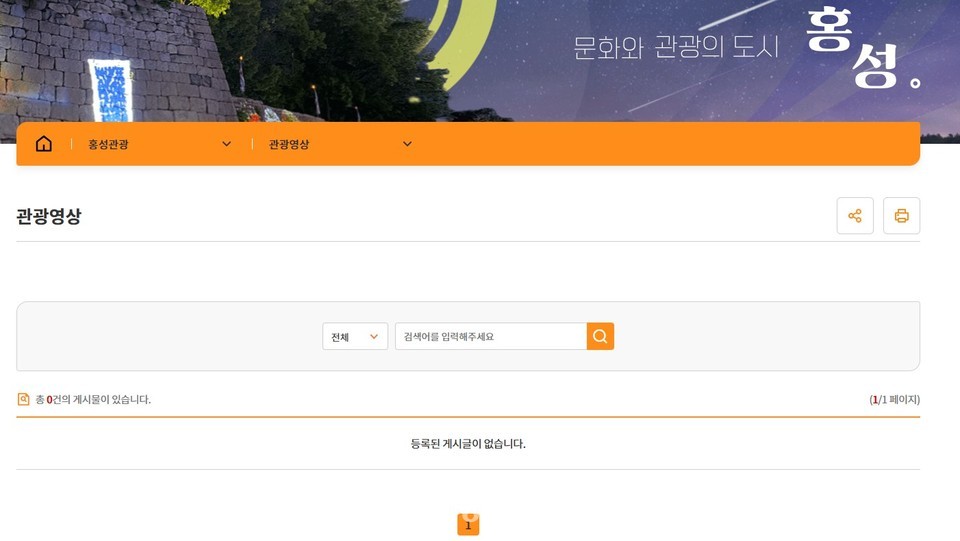Click the 홍성 logo text in banner

click(860, 48)
